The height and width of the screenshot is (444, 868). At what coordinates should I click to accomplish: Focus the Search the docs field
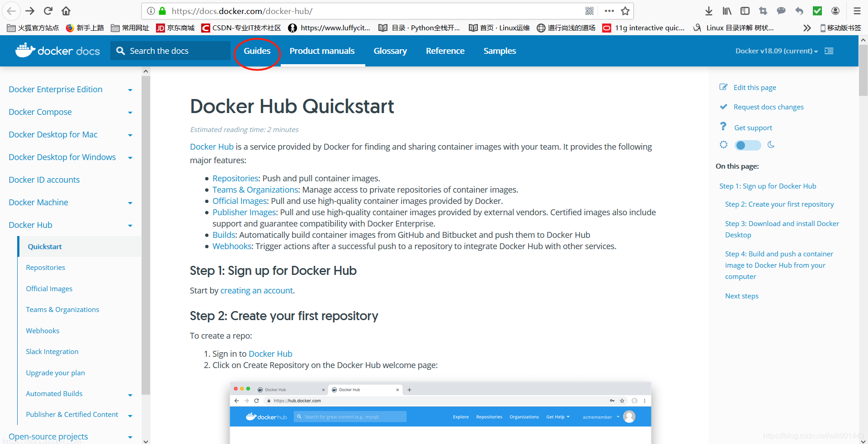coord(170,51)
